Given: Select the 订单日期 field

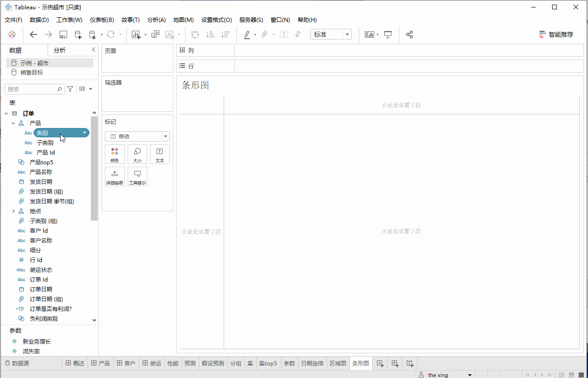Looking at the screenshot, I should pyautogui.click(x=41, y=290).
